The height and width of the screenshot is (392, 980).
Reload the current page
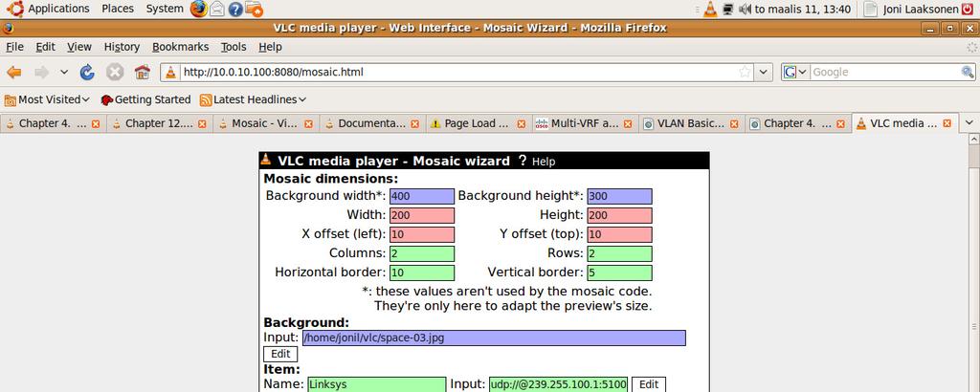click(x=87, y=73)
